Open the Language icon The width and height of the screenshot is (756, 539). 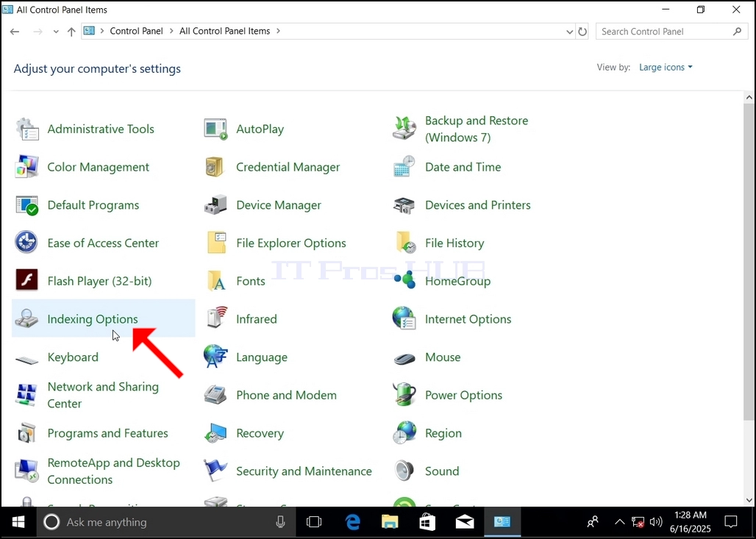point(215,357)
